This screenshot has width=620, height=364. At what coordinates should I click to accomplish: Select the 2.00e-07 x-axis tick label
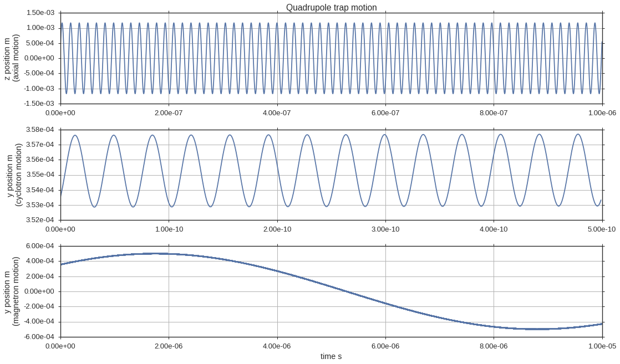[x=169, y=112]
